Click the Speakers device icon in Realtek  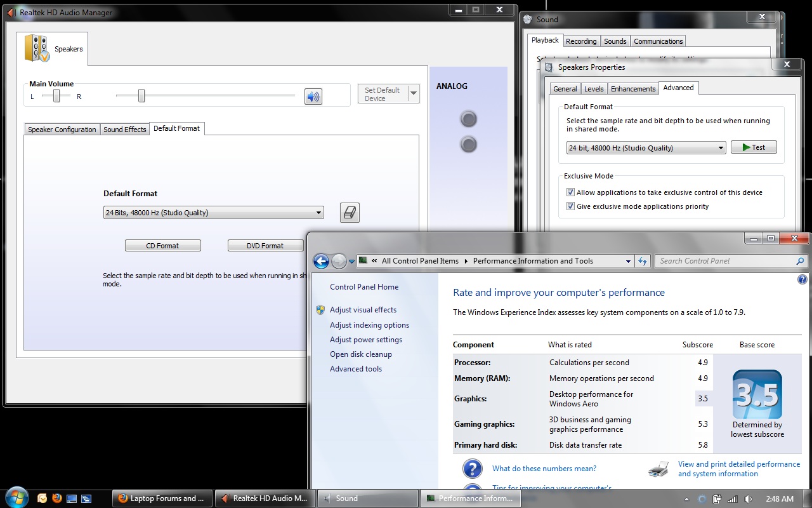pos(37,48)
